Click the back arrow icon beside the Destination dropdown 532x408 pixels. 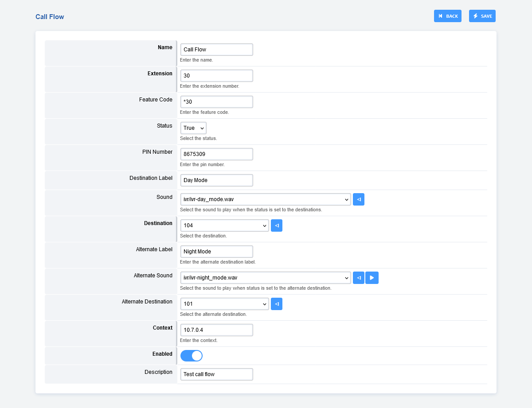pyautogui.click(x=276, y=225)
